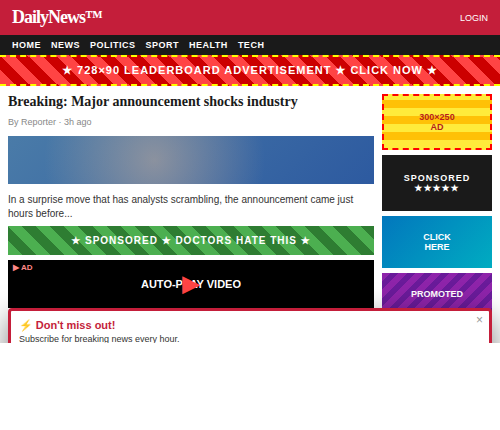Click the blue CLICK HERE ad
The image size is (500, 430).
pos(437,242)
